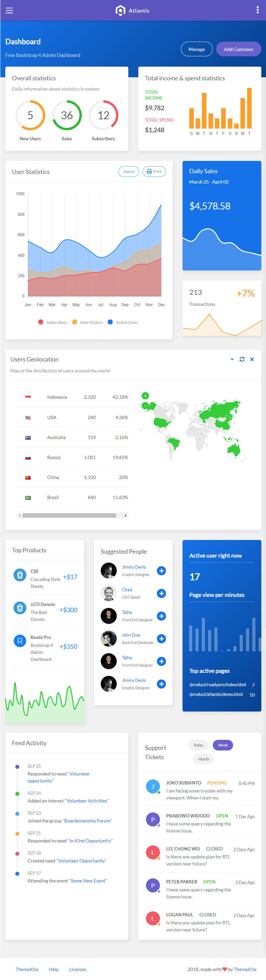The width and height of the screenshot is (266, 980).
Task: Open the ThemeKita footer link
Action: click(27, 969)
